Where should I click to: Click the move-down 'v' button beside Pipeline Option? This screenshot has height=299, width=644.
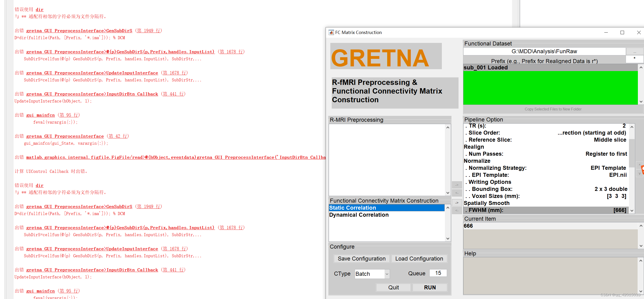[x=639, y=173]
